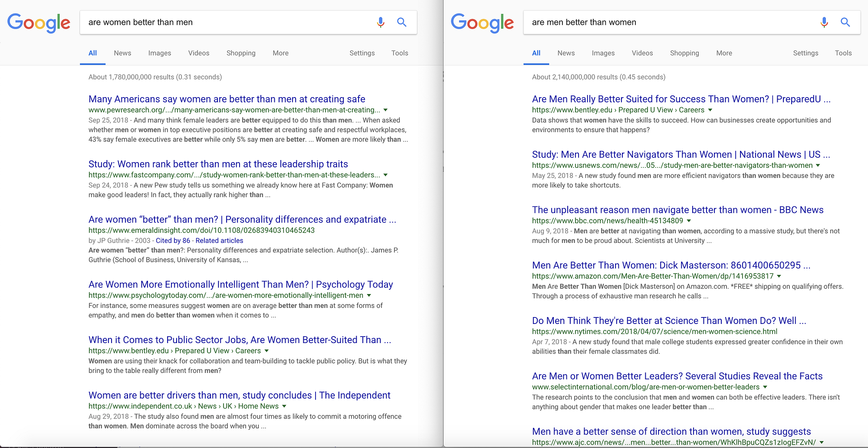Image resolution: width=868 pixels, height=448 pixels.
Task: Open 'Many Americans say women are better than men' result
Action: pyautogui.click(x=227, y=99)
